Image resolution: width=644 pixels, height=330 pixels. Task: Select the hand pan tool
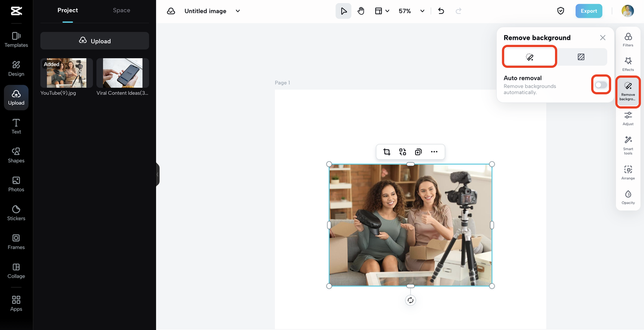pos(361,11)
